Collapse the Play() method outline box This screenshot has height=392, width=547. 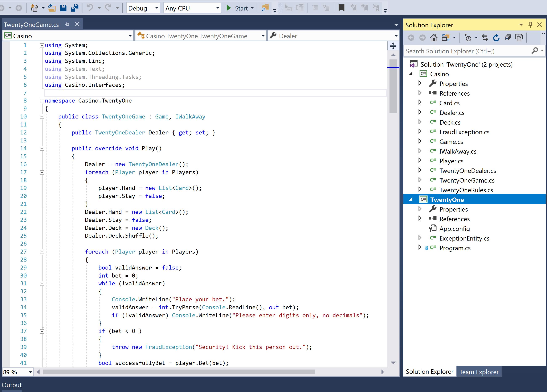tap(42, 149)
